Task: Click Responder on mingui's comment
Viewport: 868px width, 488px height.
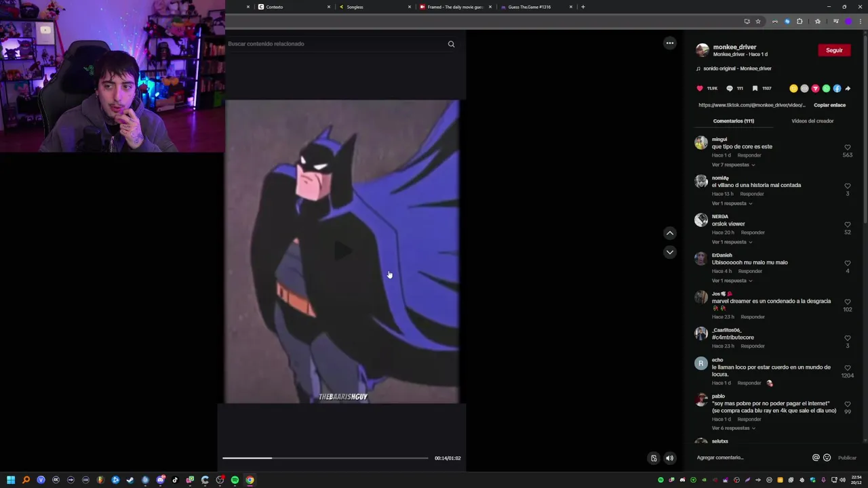Action: pos(749,155)
